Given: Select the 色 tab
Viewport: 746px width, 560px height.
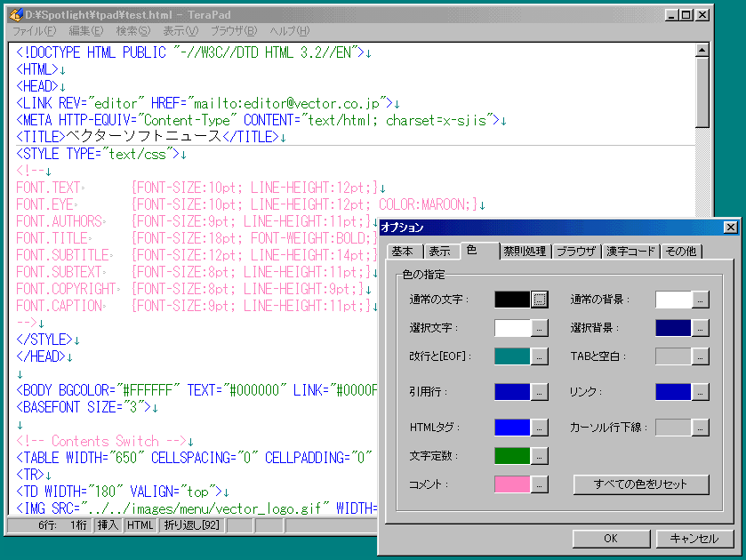Looking at the screenshot, I should coord(479,251).
